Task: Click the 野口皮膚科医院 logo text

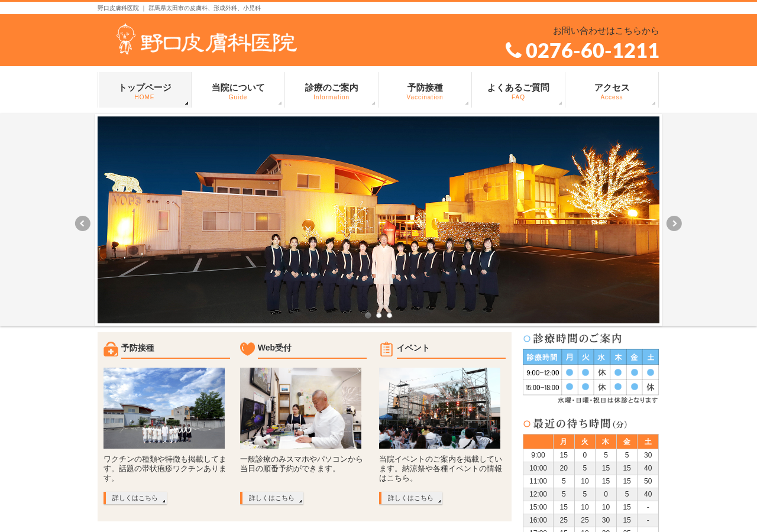Action: 219,43
